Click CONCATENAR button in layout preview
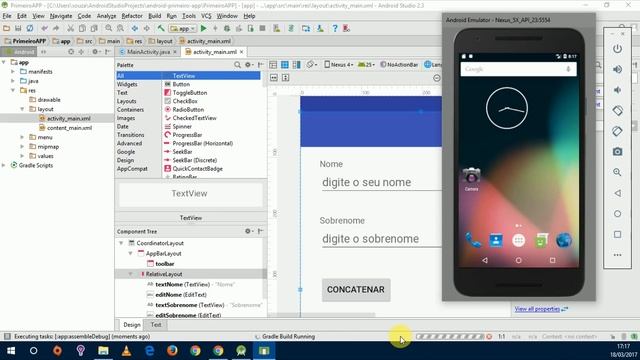Image resolution: width=640 pixels, height=360 pixels. (356, 290)
